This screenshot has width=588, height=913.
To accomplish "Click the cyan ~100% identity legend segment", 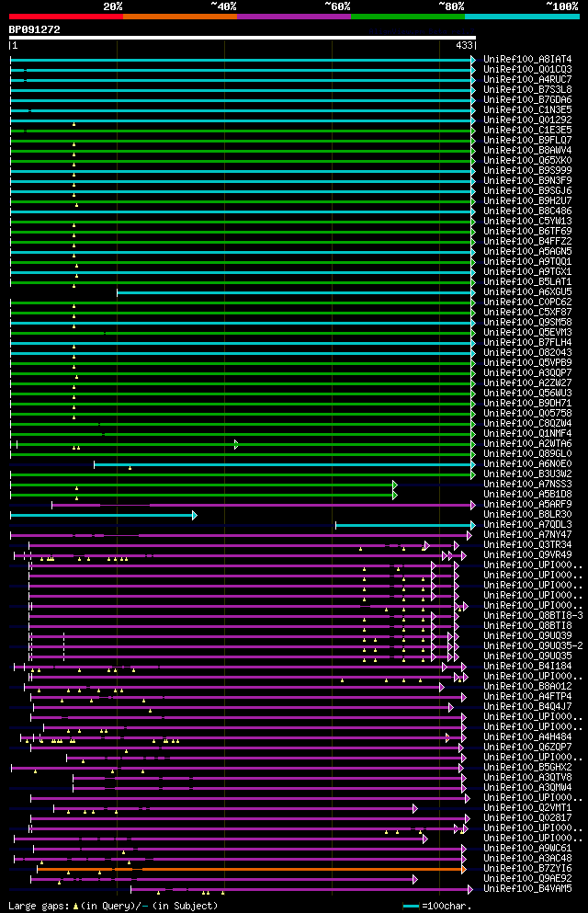I will pyautogui.click(x=522, y=17).
